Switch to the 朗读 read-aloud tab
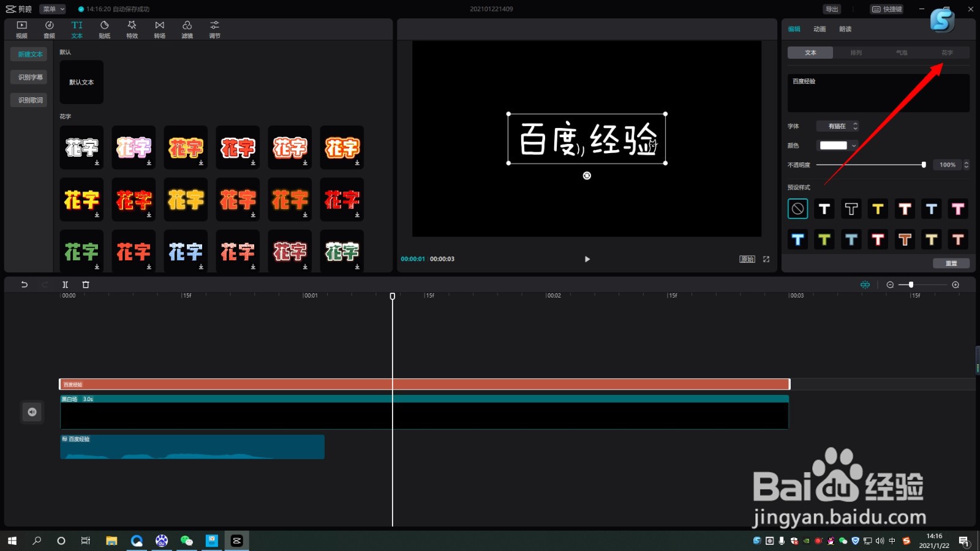 click(845, 29)
